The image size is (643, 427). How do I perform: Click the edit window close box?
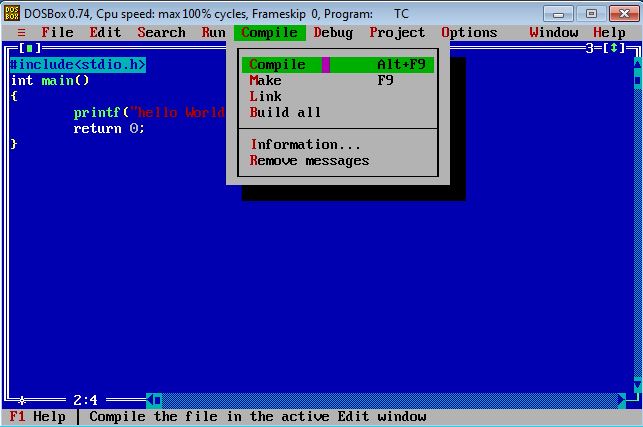[x=30, y=48]
